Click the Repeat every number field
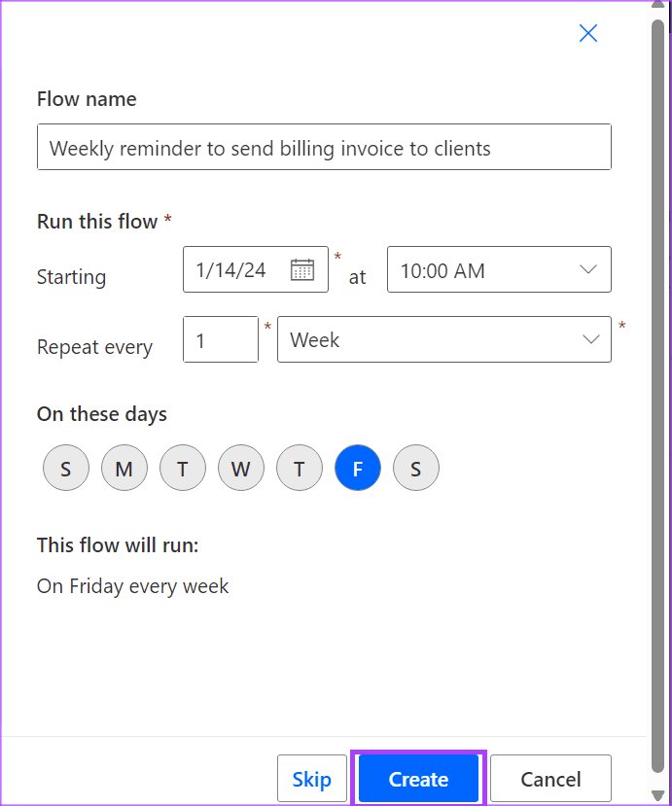This screenshot has height=806, width=672. tap(220, 340)
